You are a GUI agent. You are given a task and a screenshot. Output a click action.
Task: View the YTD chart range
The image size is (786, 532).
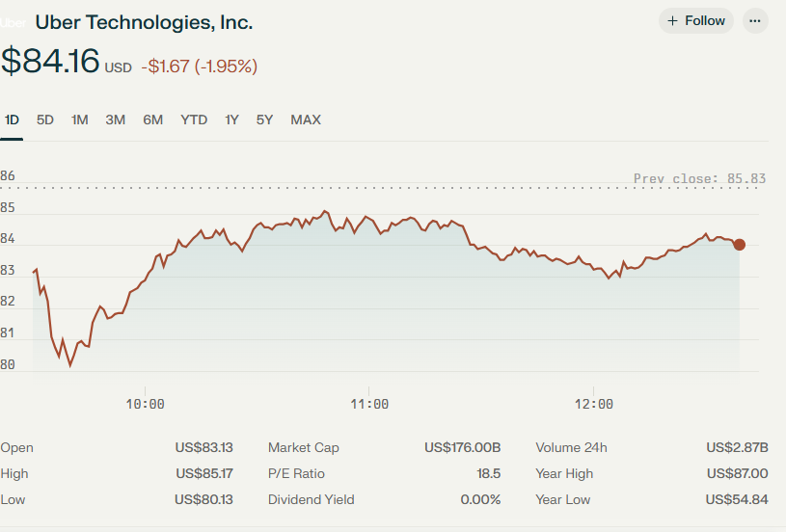pyautogui.click(x=194, y=120)
